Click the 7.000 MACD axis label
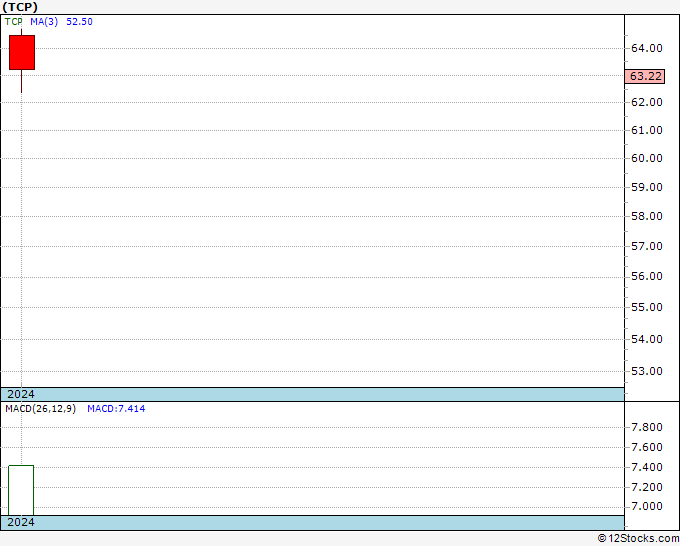Viewport: 680px width, 546px height. (647, 507)
